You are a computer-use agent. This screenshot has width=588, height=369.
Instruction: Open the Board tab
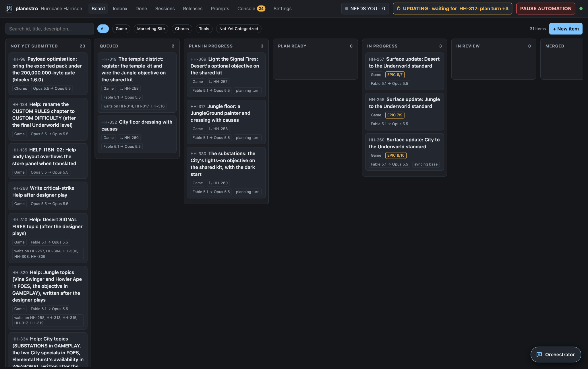click(98, 9)
